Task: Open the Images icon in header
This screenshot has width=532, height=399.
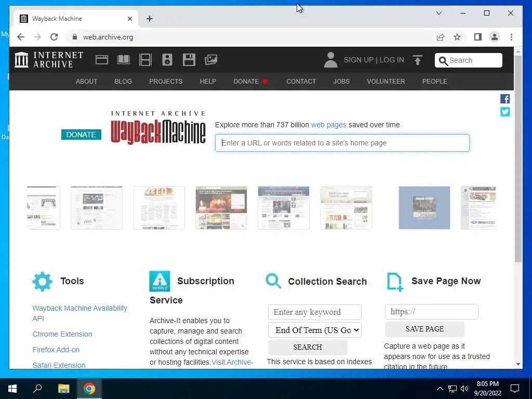Action: tap(211, 60)
